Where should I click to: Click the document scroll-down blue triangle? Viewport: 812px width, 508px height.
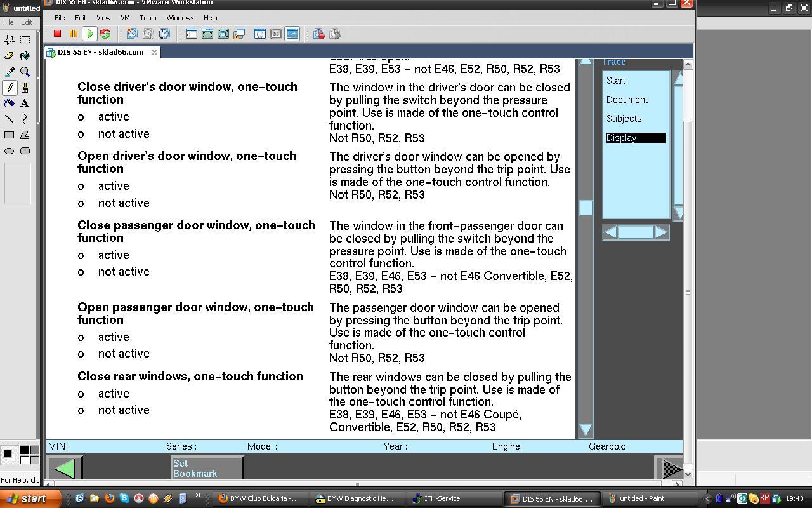click(586, 430)
